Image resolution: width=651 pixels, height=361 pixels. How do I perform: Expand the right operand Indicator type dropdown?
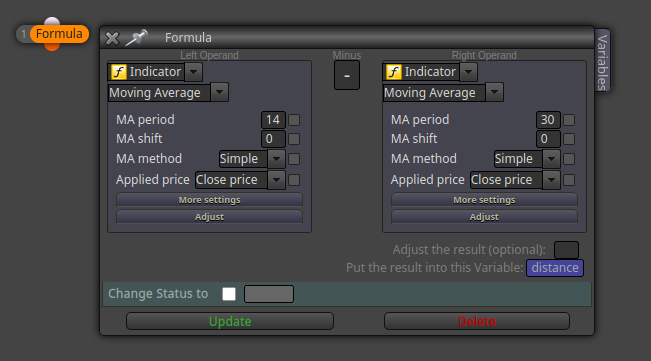pos(468,72)
